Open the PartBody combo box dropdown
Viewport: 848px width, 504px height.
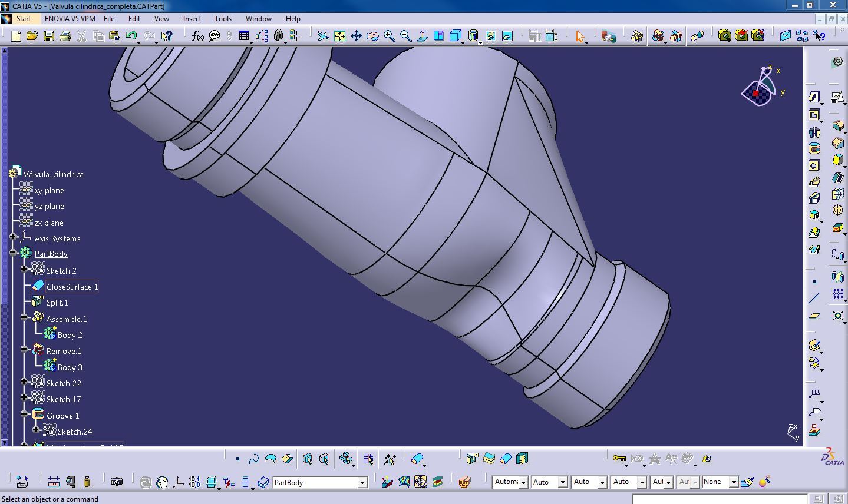[362, 483]
